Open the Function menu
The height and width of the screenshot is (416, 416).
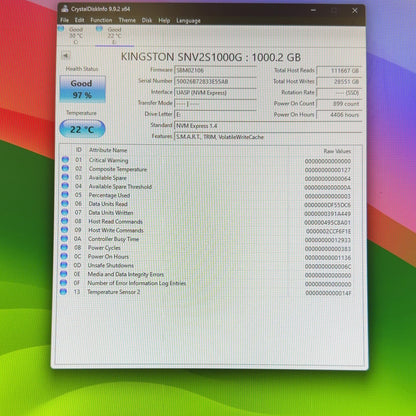[101, 20]
